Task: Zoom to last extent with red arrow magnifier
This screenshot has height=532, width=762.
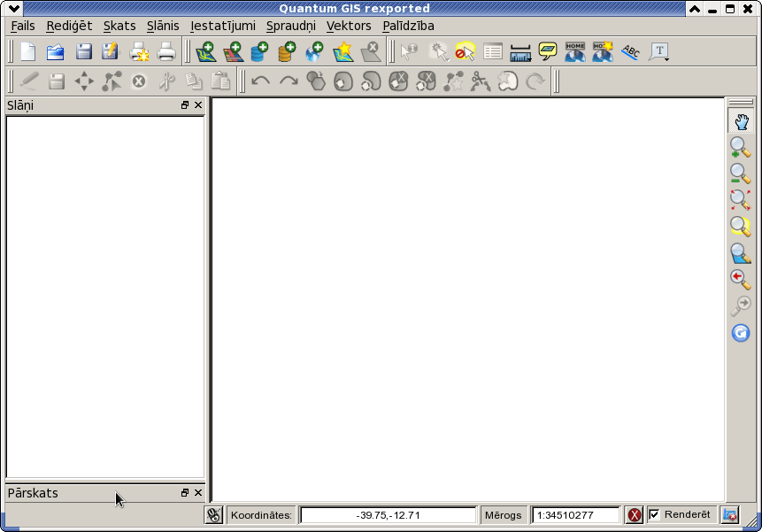Action: 741,280
